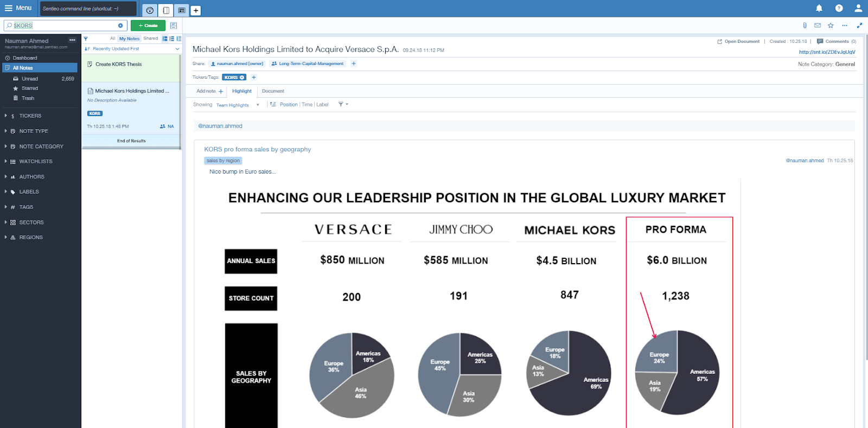Viewport: 868px width, 428px height.
Task: Show Unread notes
Action: [30, 79]
